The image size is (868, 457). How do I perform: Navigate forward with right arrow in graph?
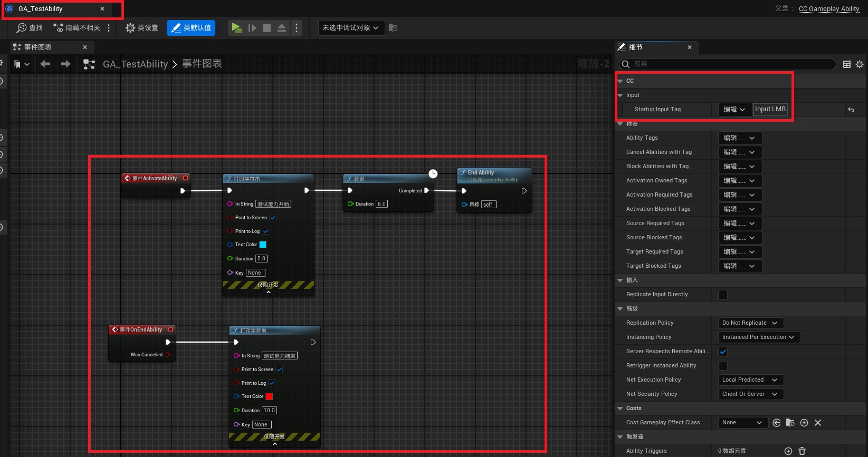pos(65,64)
